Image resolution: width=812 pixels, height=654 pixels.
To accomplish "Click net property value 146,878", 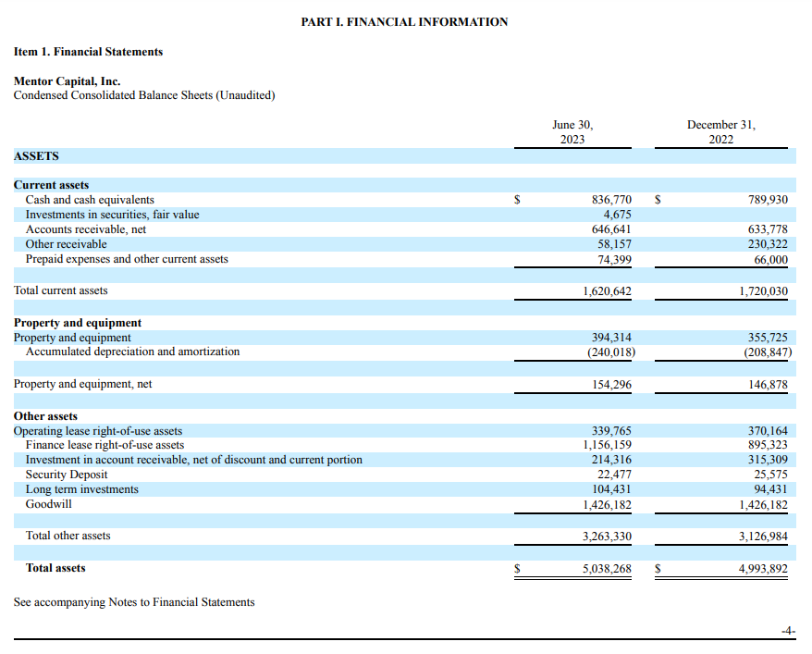I will tap(768, 385).
